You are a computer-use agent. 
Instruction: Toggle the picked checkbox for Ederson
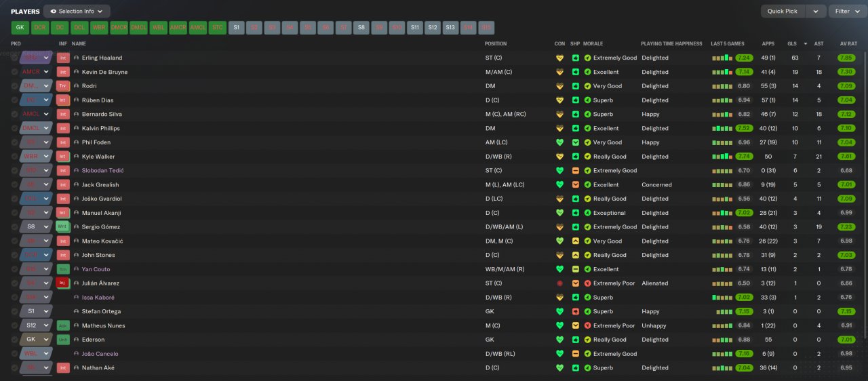point(14,340)
